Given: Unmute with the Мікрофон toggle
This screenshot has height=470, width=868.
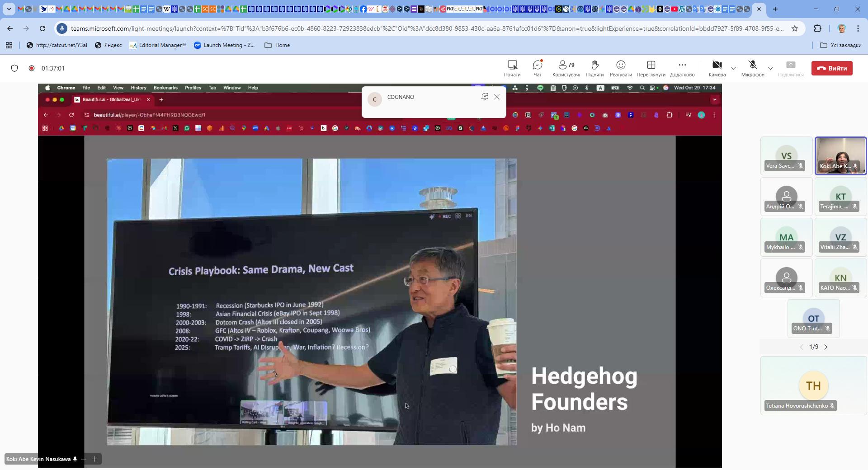Looking at the screenshot, I should tap(752, 68).
